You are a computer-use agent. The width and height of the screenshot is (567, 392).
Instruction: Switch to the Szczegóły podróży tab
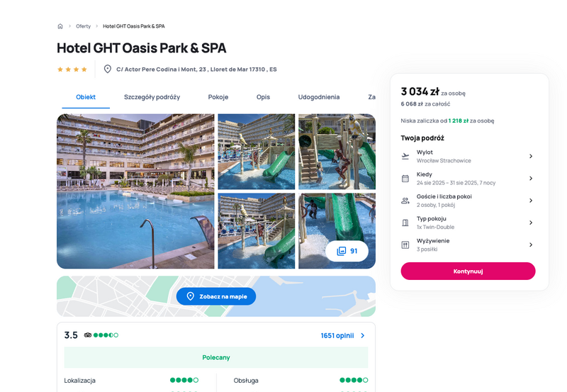(152, 97)
